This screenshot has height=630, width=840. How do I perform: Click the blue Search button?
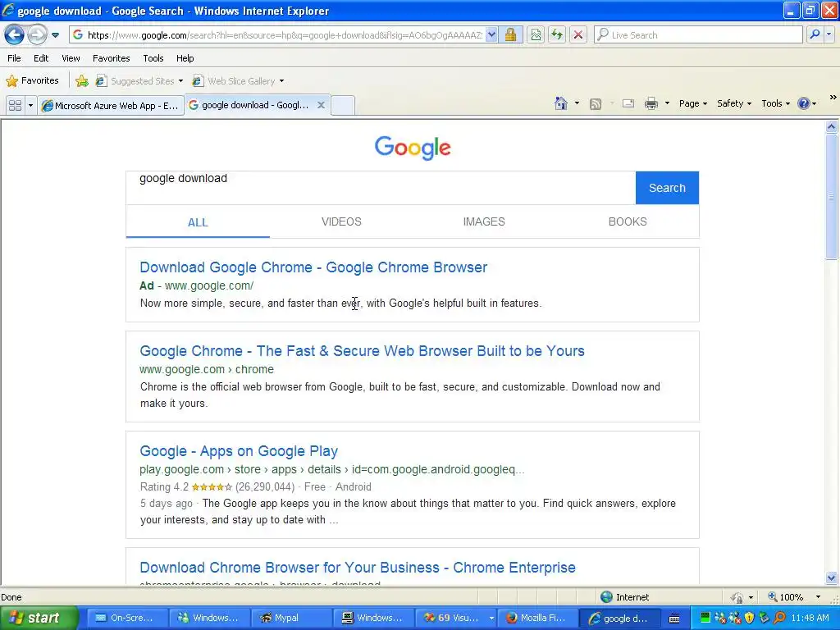(667, 188)
